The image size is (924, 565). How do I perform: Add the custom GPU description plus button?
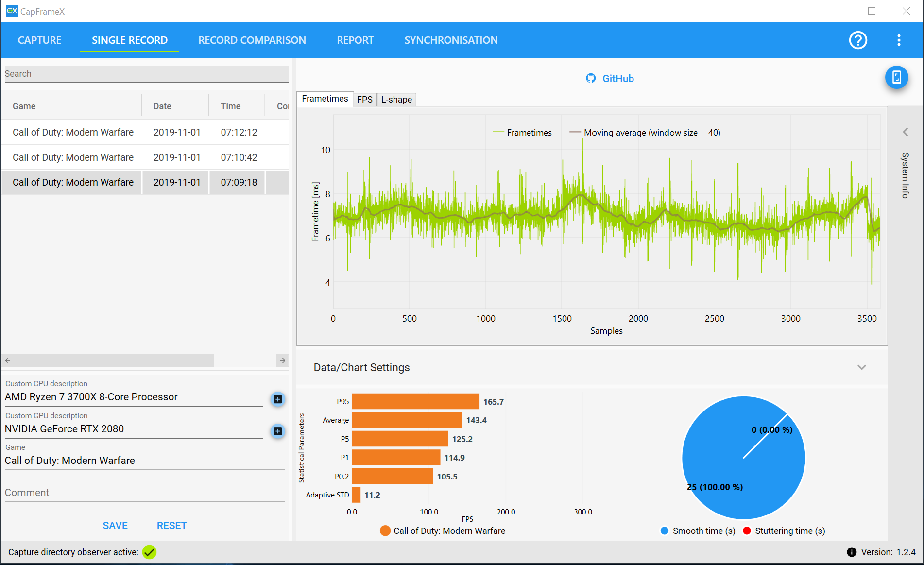[x=278, y=431]
